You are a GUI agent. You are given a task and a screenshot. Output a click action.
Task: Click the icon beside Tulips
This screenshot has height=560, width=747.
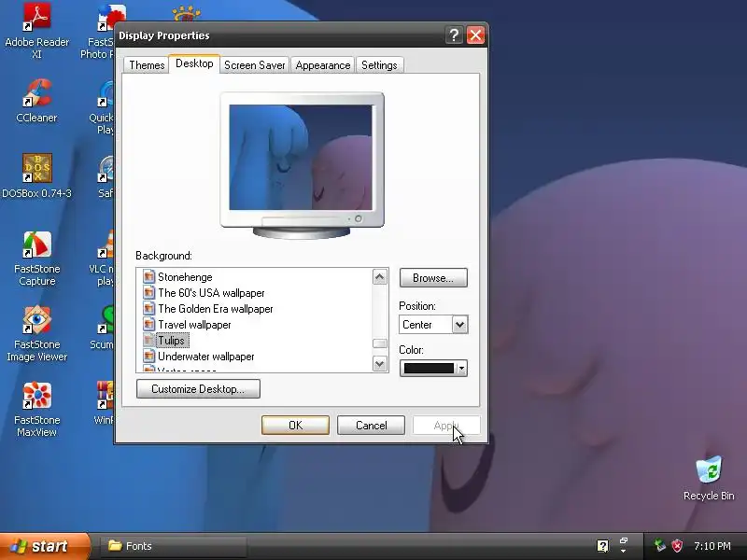point(149,340)
